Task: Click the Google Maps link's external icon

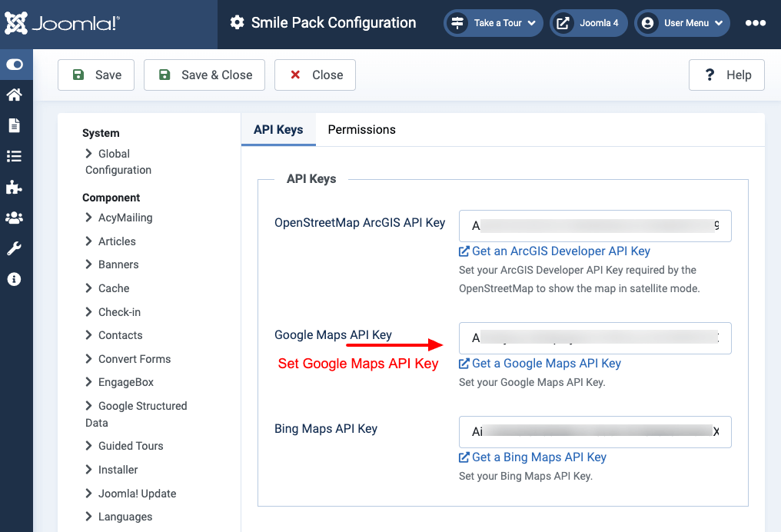Action: (464, 364)
